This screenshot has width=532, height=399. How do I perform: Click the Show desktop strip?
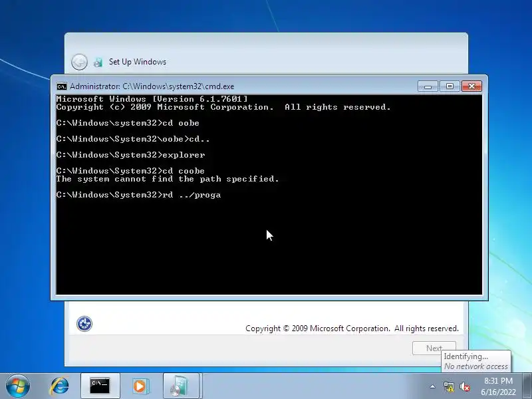(x=527, y=386)
